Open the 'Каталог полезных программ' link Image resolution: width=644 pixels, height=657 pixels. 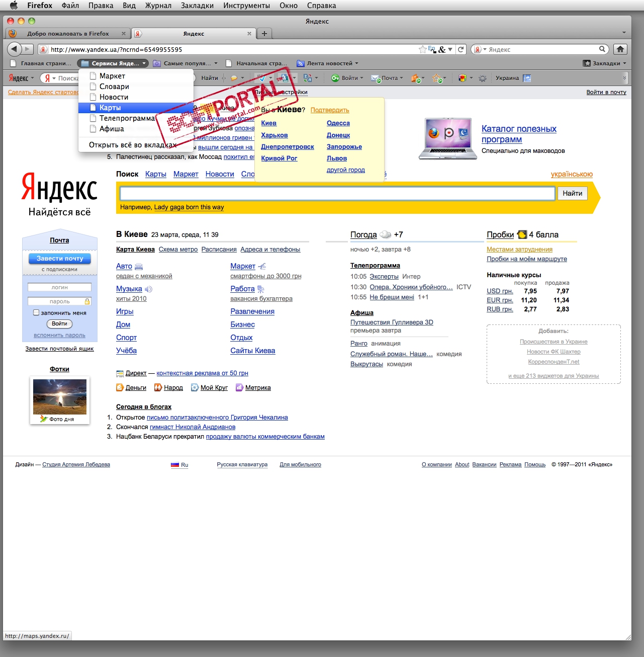(519, 134)
